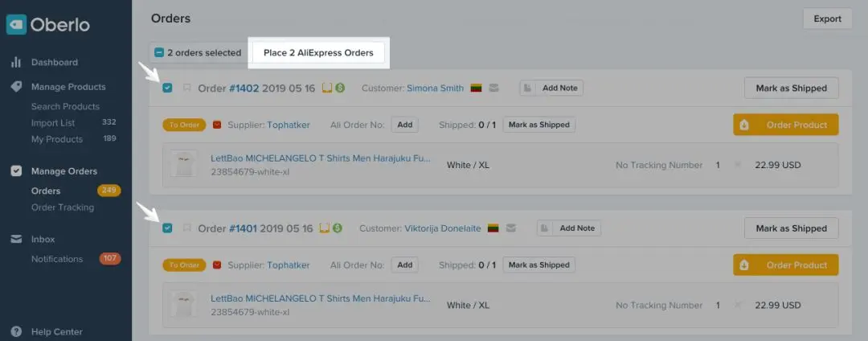The image size is (868, 341).
Task: Go to Import List in sidebar
Action: pos(52,123)
